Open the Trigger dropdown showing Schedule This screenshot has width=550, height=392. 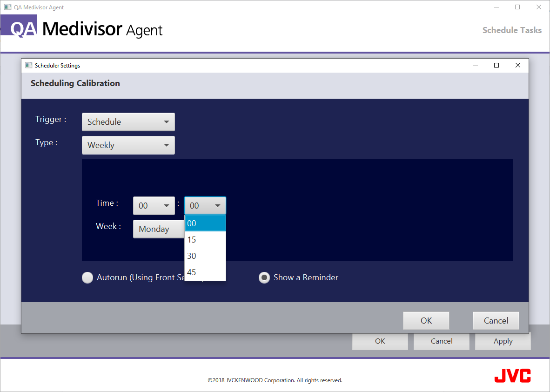click(x=128, y=122)
